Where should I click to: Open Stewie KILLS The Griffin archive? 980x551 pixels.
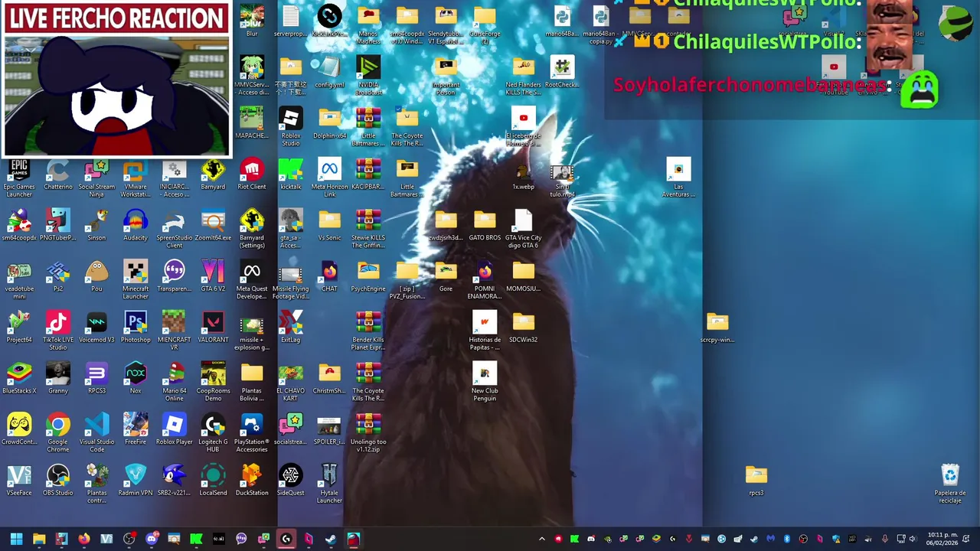click(x=368, y=230)
